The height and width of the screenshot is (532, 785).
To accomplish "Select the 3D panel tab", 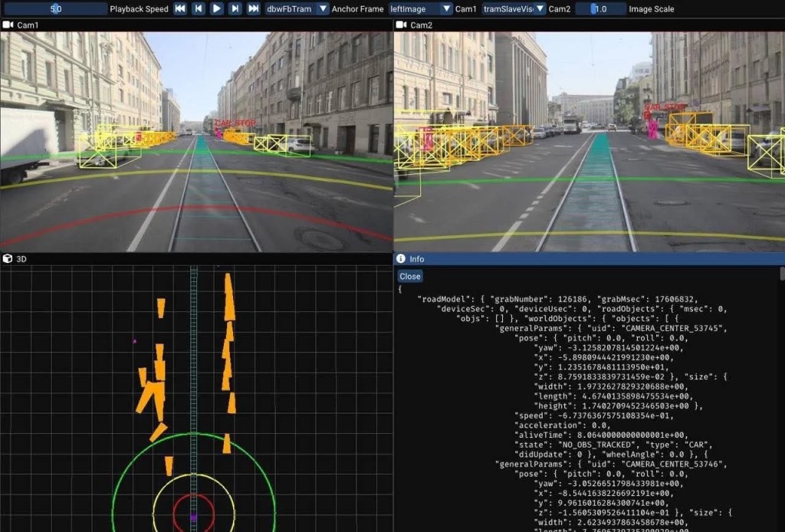I will 21,259.
